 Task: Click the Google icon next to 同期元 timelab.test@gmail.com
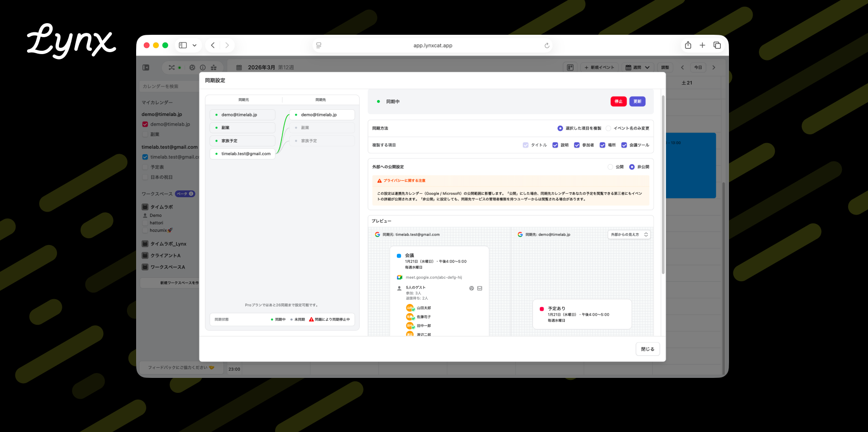378,234
